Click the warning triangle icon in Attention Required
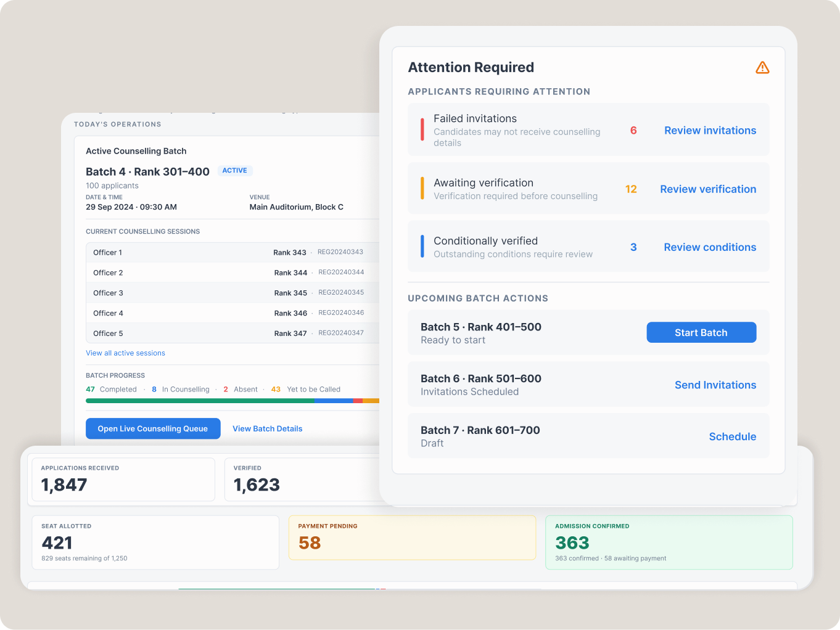This screenshot has width=840, height=630. 762,68
